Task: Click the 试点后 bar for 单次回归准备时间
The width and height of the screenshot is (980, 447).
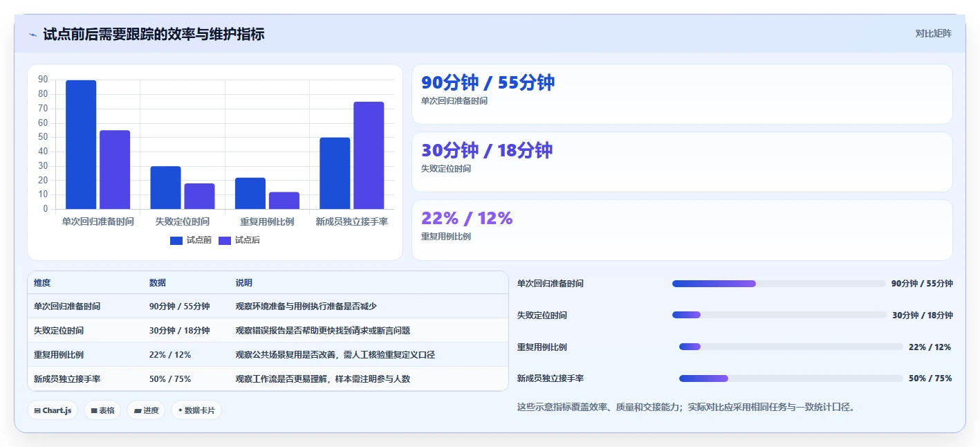Action: pyautogui.click(x=115, y=170)
